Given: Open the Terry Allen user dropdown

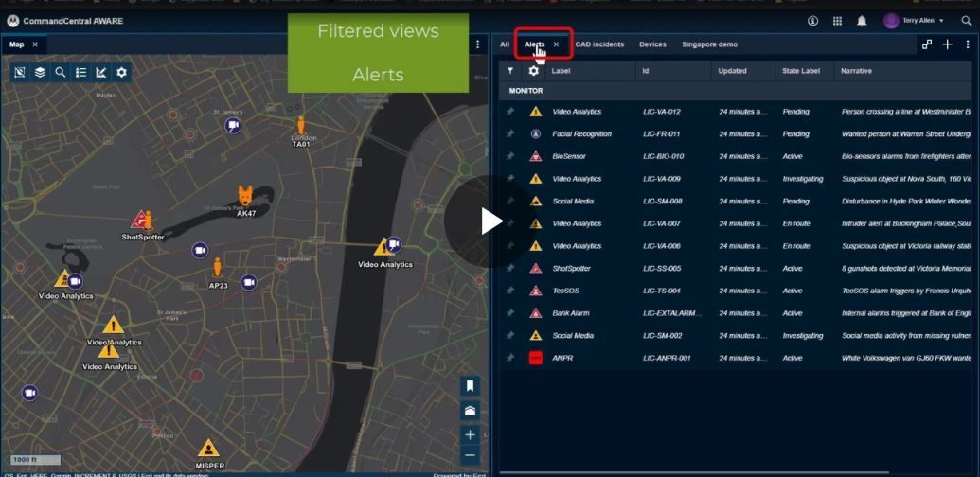Looking at the screenshot, I should click(x=914, y=21).
